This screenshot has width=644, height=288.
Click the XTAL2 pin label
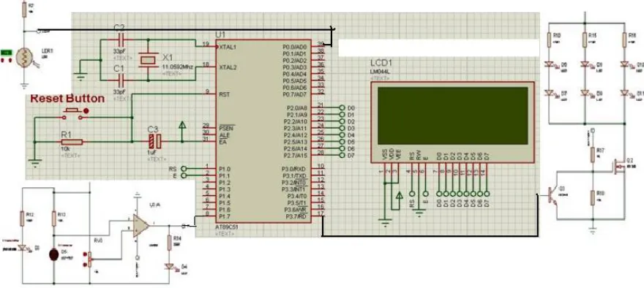(228, 67)
